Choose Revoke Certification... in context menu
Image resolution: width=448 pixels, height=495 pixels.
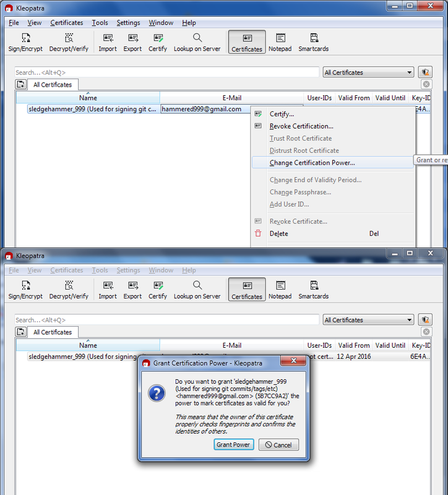(333, 126)
